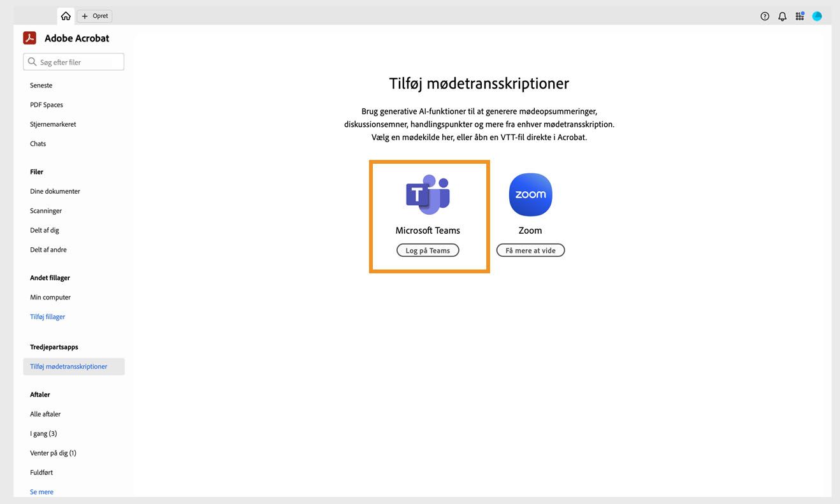Image resolution: width=840 pixels, height=504 pixels.
Task: Open Stjernemarkeret in the sidebar
Action: [53, 124]
